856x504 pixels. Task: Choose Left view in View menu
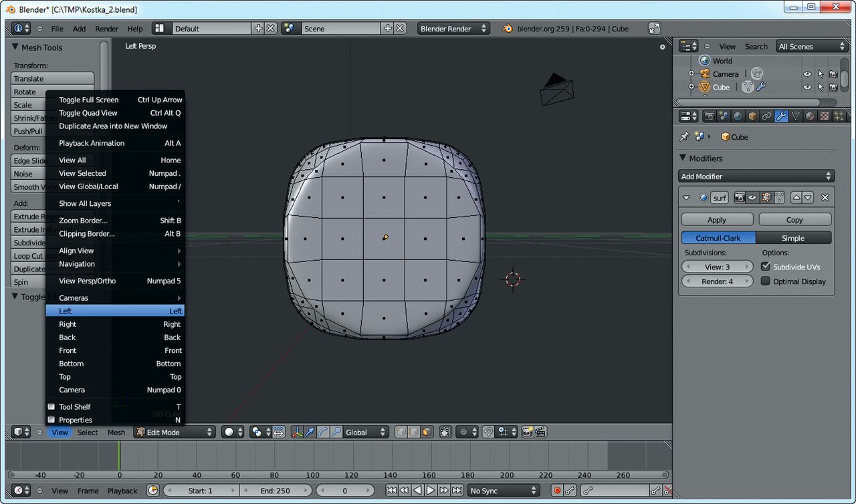click(115, 311)
